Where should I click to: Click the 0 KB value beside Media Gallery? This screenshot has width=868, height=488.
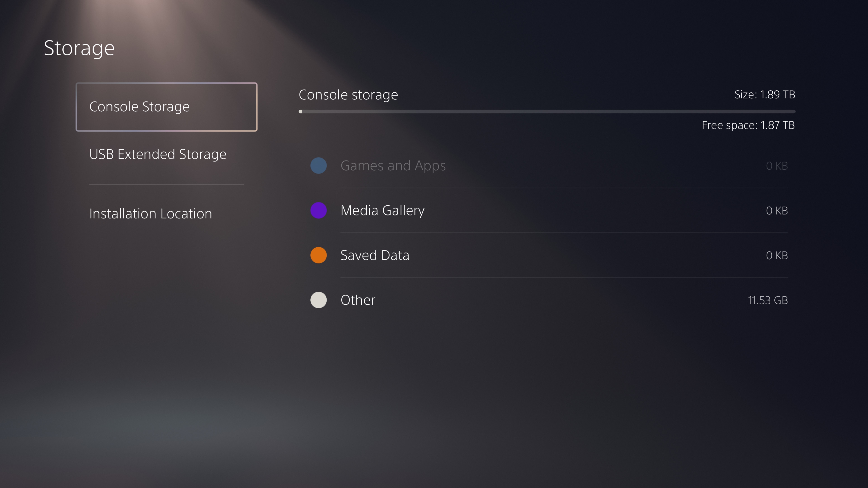pyautogui.click(x=777, y=211)
